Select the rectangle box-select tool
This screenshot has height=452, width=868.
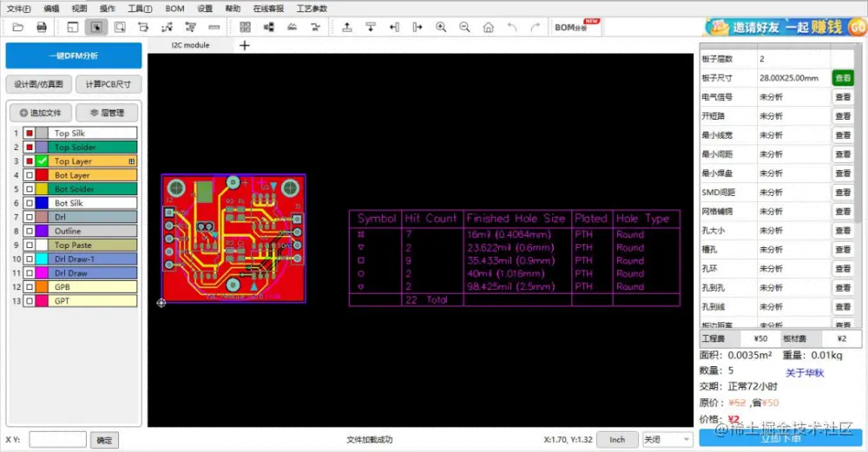click(x=120, y=27)
